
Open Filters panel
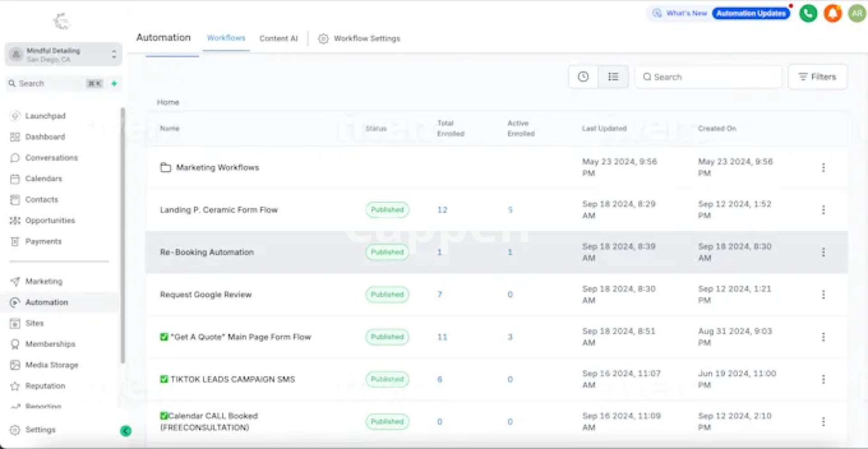pyautogui.click(x=817, y=77)
